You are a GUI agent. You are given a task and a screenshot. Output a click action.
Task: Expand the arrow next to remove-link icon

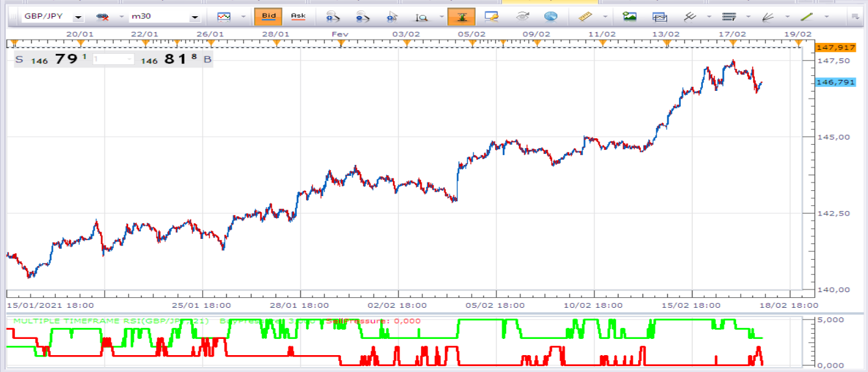coord(121,18)
